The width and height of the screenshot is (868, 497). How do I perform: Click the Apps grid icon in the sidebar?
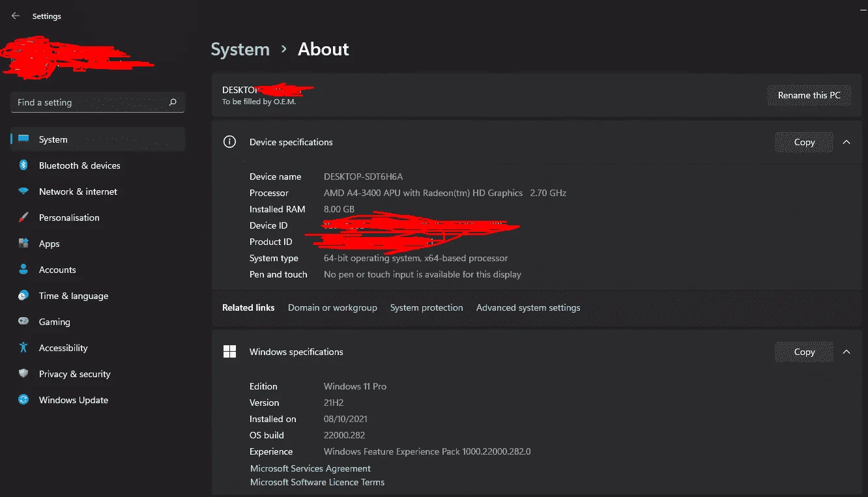(x=23, y=244)
